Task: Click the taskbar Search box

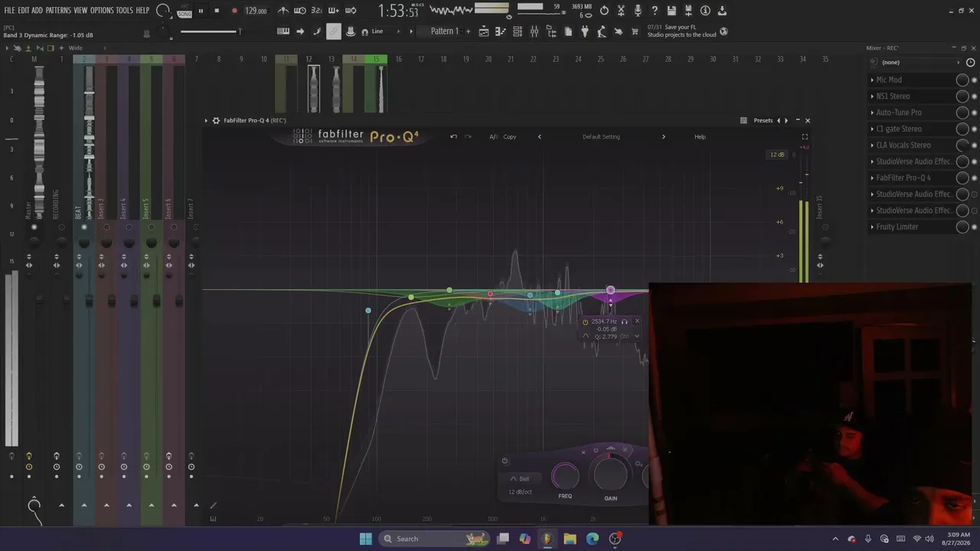Action: point(434,539)
